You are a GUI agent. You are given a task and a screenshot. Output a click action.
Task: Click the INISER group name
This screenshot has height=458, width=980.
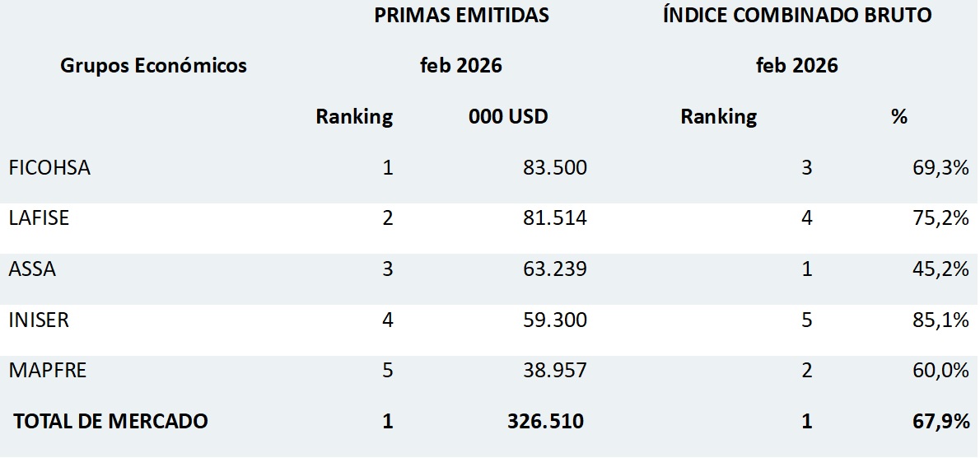point(39,320)
